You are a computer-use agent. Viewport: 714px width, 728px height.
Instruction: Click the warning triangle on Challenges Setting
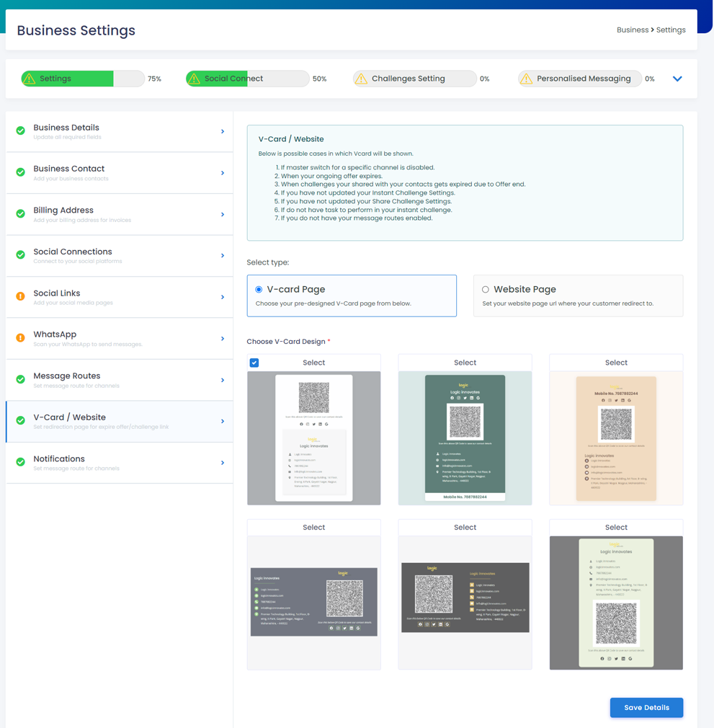point(361,79)
